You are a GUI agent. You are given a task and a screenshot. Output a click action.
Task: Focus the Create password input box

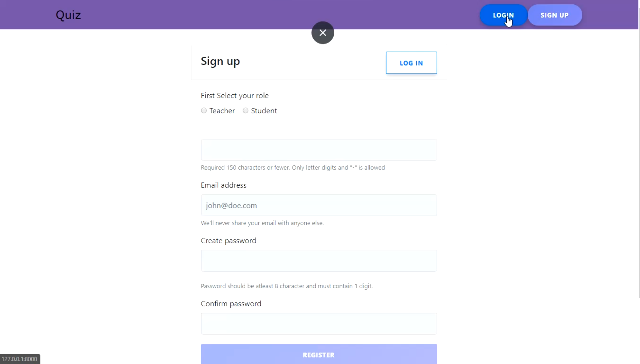318,261
